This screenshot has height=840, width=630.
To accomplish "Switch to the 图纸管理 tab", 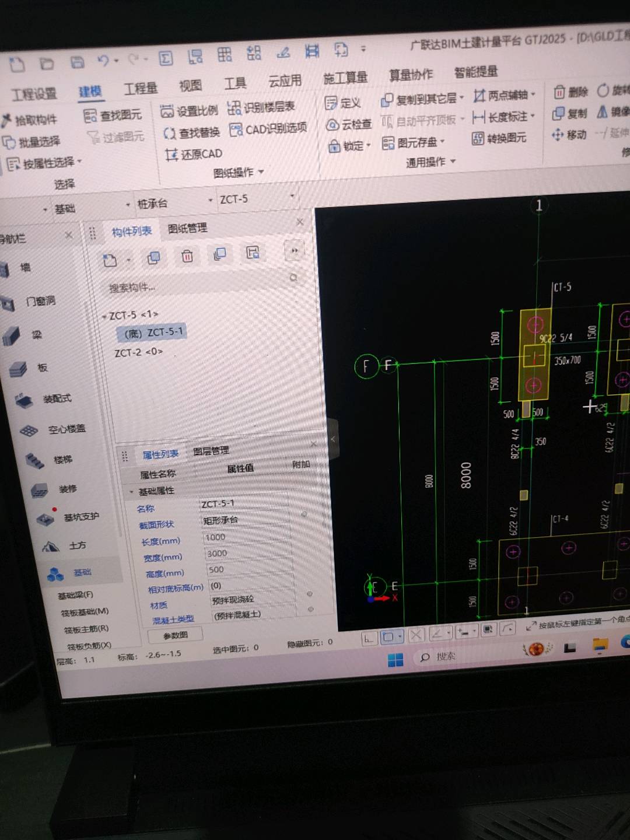I will tap(187, 228).
